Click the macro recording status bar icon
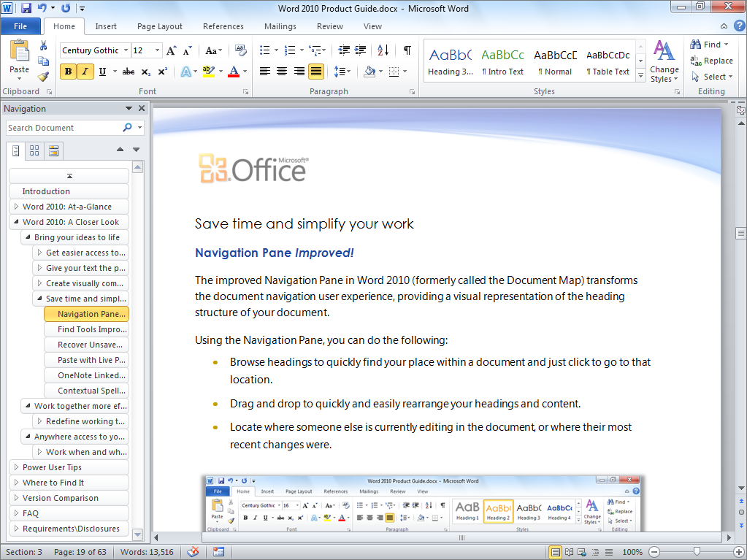 [x=218, y=552]
